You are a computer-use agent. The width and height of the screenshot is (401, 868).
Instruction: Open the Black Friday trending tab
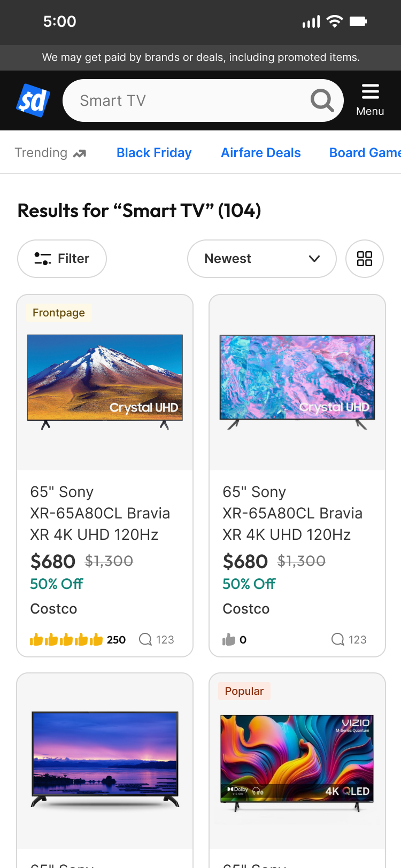click(154, 153)
